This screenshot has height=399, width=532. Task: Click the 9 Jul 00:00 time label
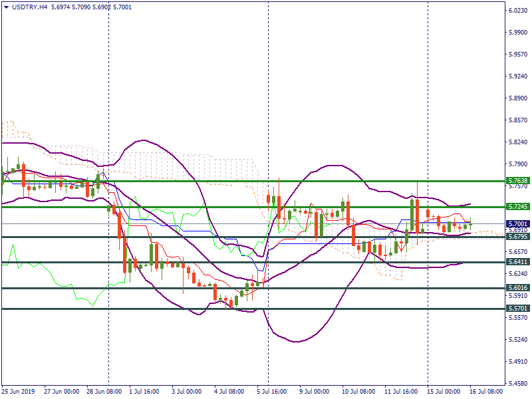(313, 392)
